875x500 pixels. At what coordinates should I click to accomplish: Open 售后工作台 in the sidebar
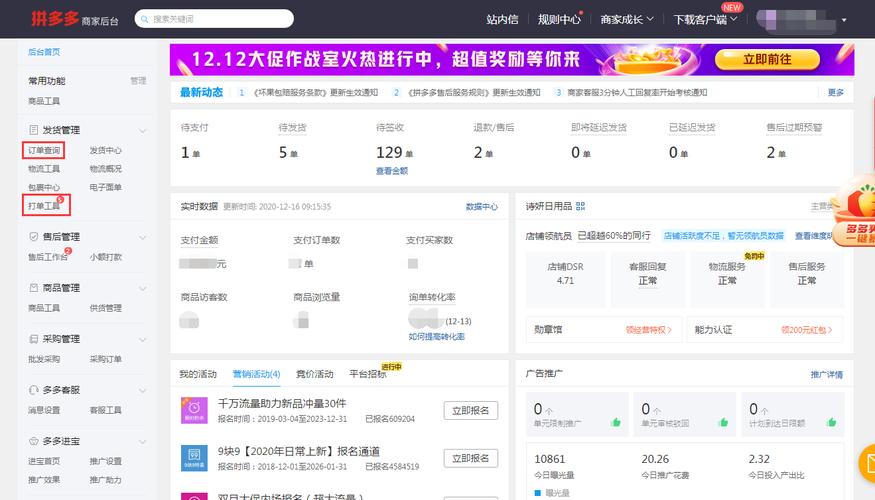(48, 257)
